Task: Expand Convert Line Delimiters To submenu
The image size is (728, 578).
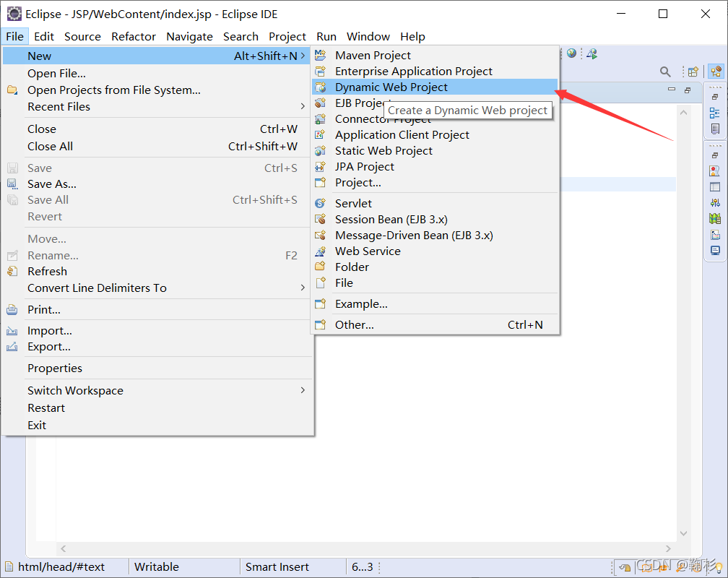Action: click(303, 288)
